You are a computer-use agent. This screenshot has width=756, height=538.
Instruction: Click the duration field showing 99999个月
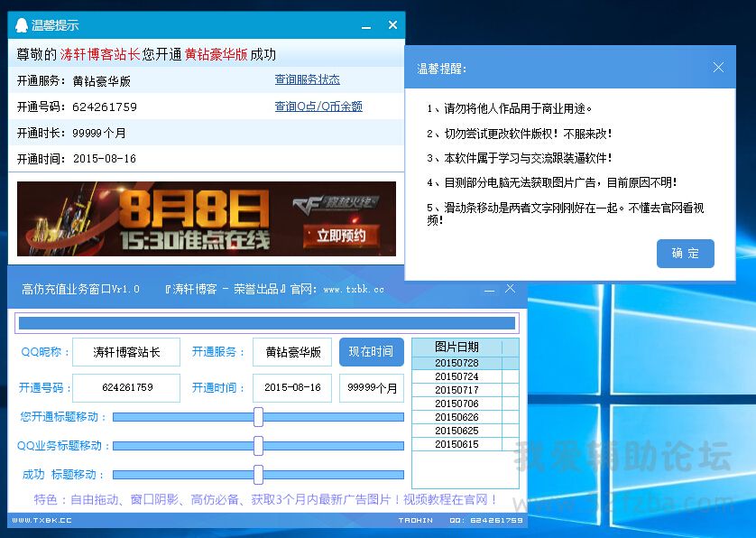[x=372, y=387]
